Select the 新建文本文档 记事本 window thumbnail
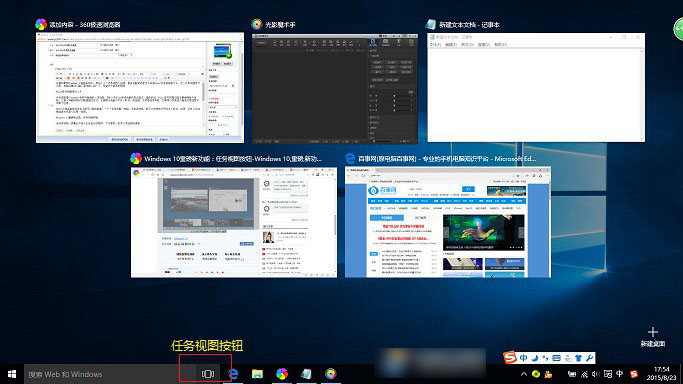The height and width of the screenshot is (384, 683). 536,88
